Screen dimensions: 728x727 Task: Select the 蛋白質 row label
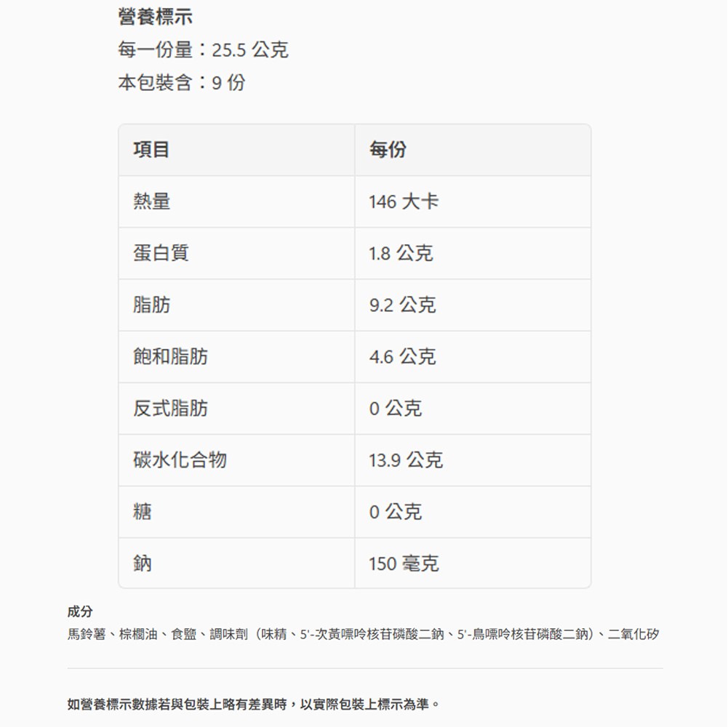[161, 253]
